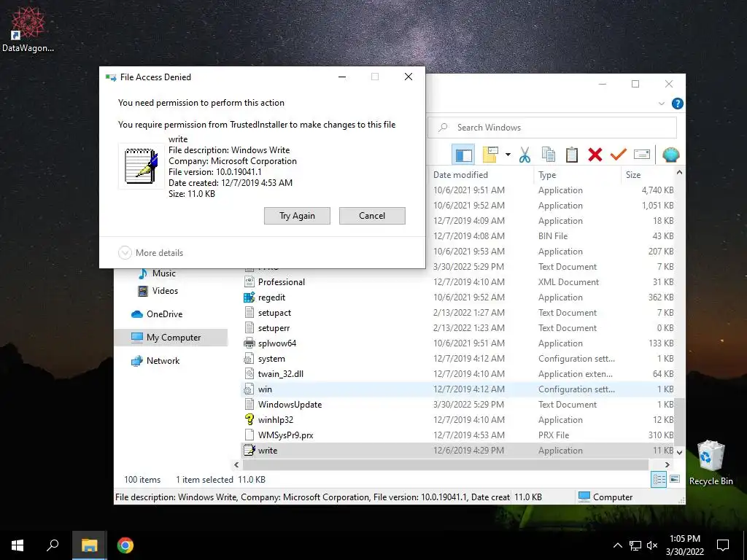Click the '4,740 KB' size cell
The width and height of the screenshot is (747, 560).
(657, 190)
